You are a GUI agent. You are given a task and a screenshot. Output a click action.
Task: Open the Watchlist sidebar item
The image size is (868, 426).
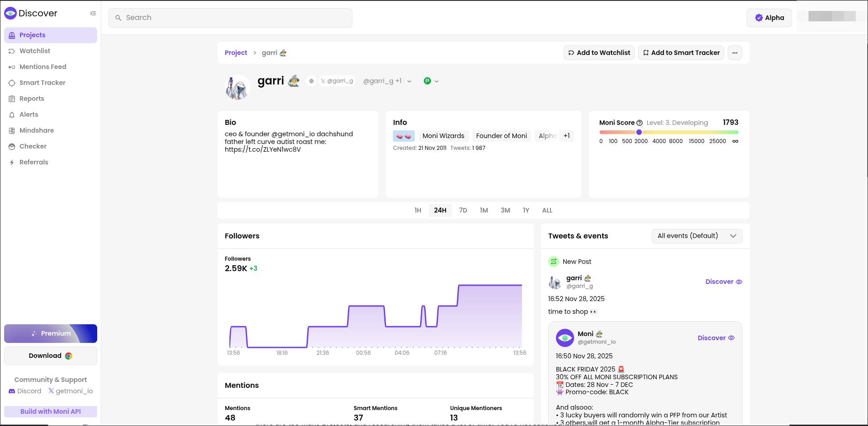point(35,51)
